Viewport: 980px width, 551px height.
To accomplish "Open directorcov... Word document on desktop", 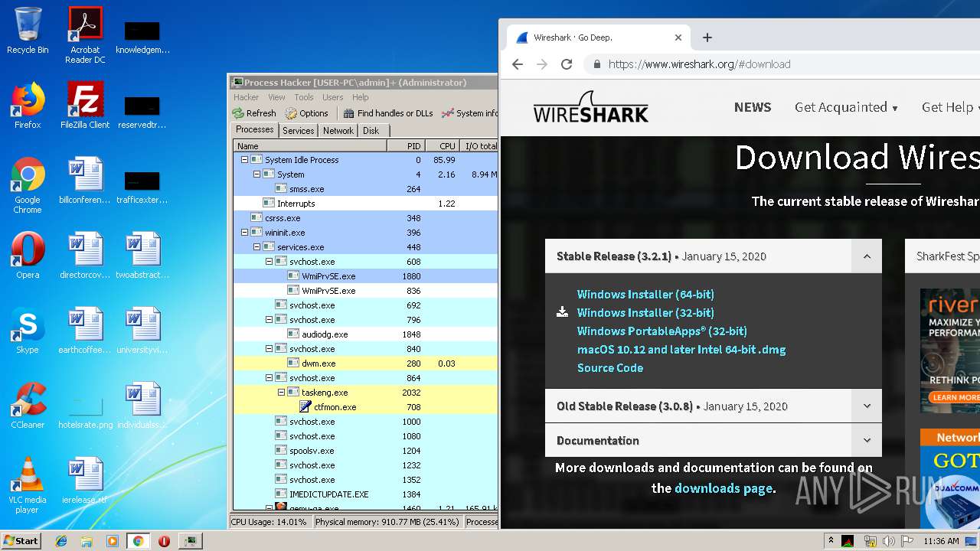I will coord(85,256).
